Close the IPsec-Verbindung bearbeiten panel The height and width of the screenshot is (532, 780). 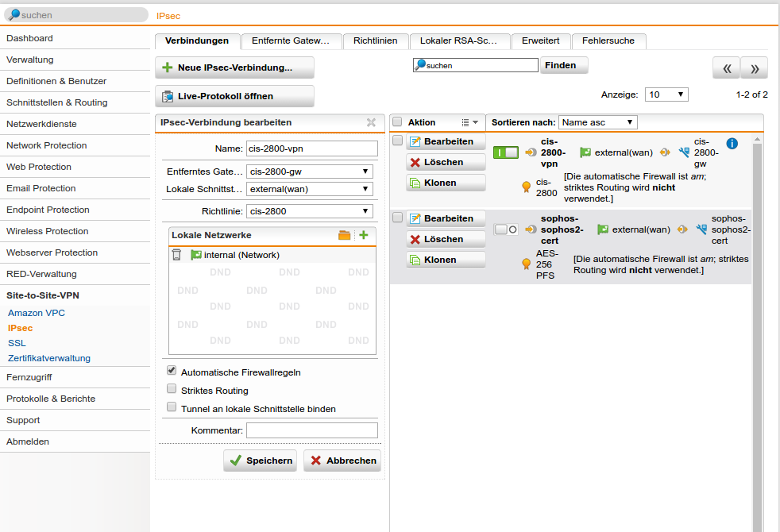371,122
